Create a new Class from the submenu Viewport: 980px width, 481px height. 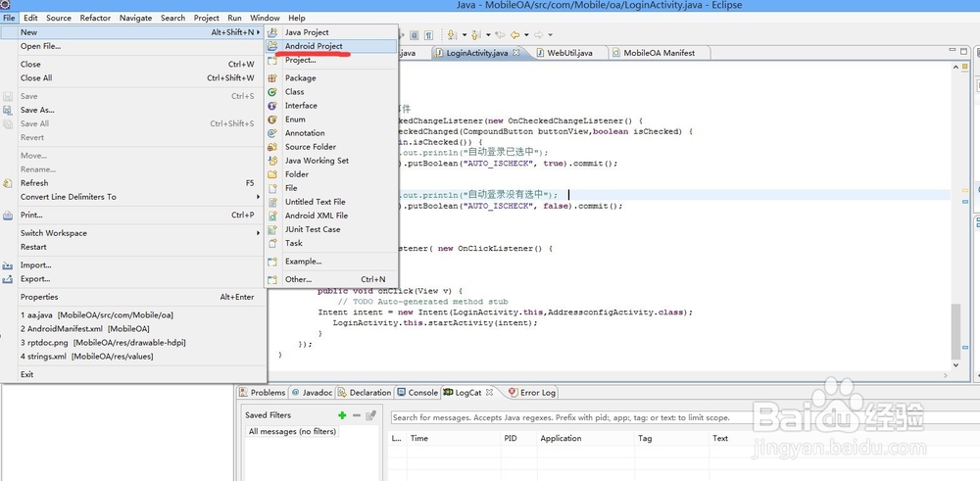tap(331, 92)
